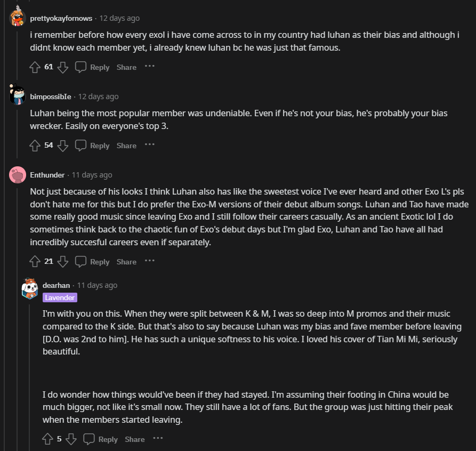Open more options menu on dearhan's reply

point(158,439)
